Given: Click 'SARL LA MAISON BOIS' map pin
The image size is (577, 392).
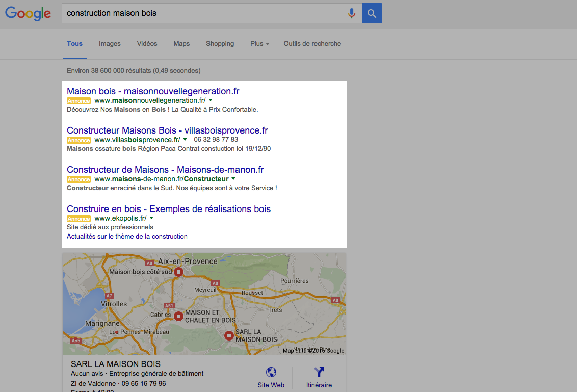Looking at the screenshot, I should [x=229, y=336].
